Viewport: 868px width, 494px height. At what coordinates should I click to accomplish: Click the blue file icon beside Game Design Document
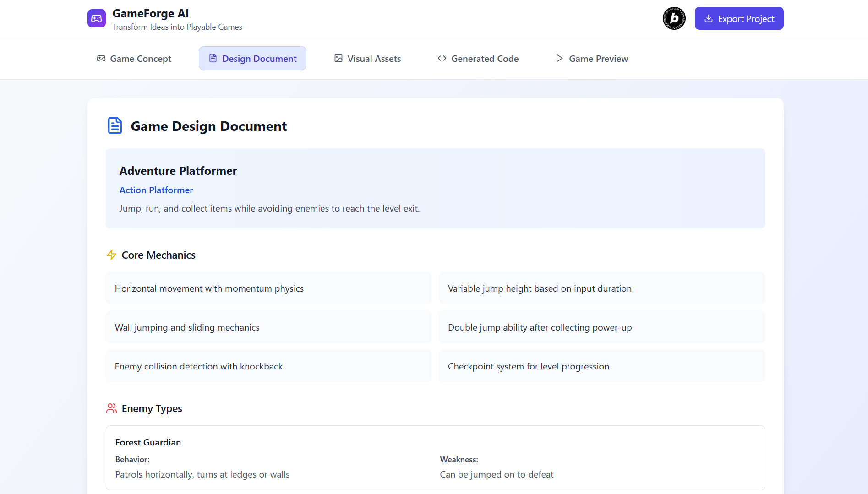click(115, 125)
